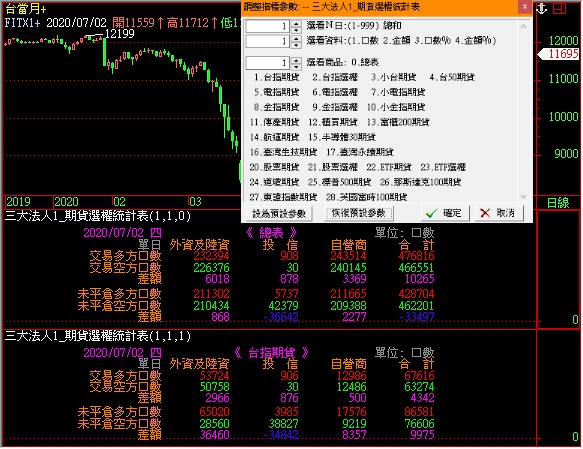Increase the 選看N日 value with up arrow
The height and width of the screenshot is (449, 583).
tap(296, 23)
